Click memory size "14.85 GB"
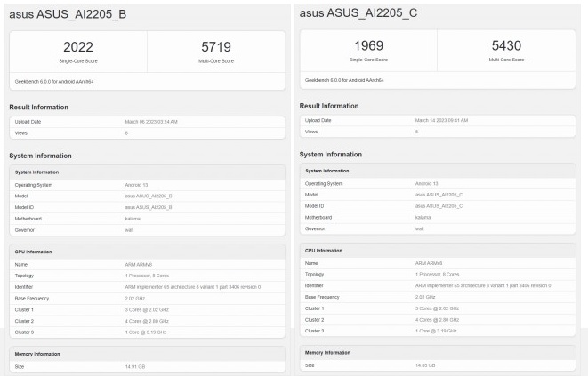The width and height of the screenshot is (588, 376). (425, 365)
